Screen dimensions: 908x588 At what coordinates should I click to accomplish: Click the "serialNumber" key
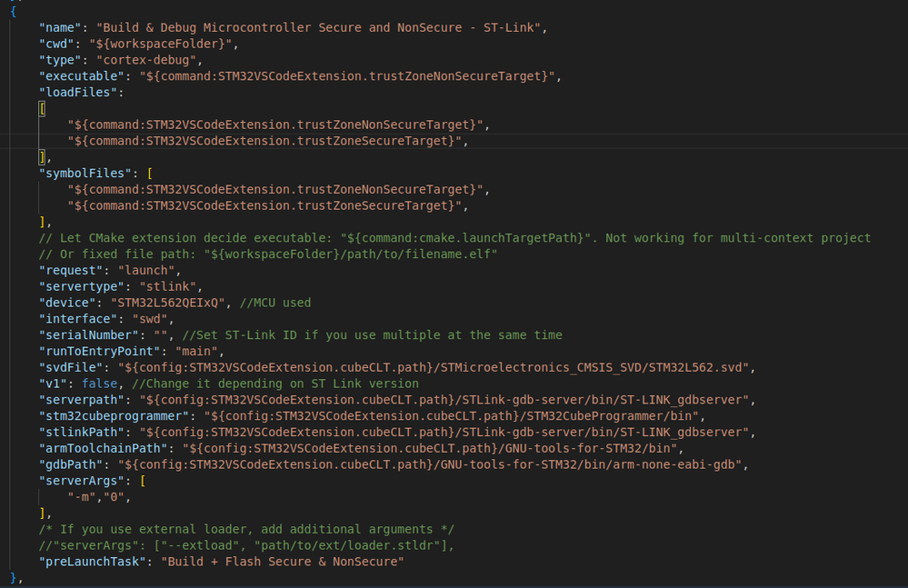(x=89, y=335)
